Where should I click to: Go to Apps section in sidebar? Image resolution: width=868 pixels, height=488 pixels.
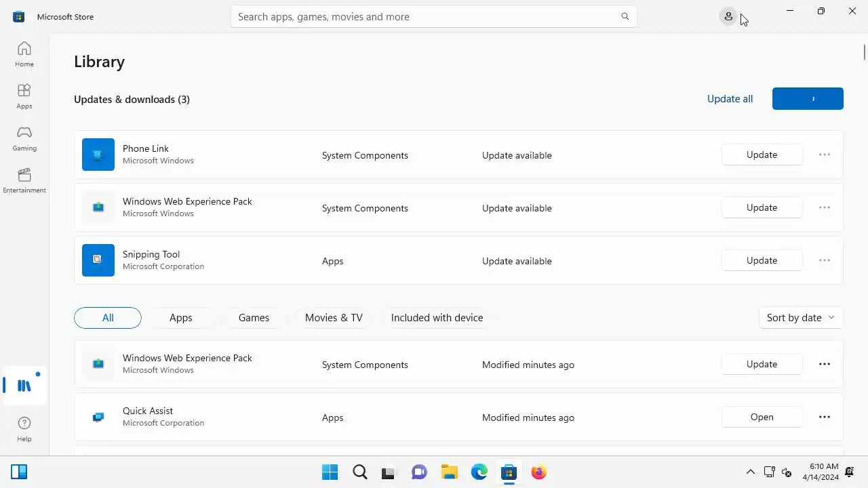tap(24, 96)
